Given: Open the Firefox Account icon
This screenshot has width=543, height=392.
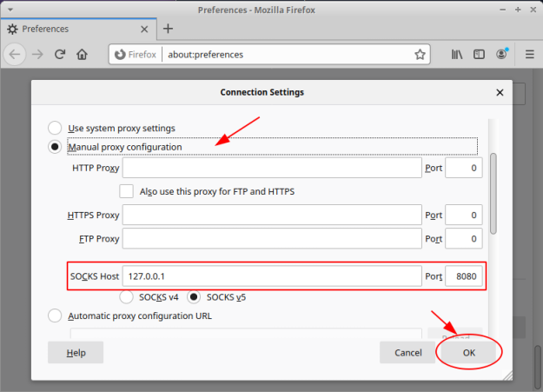Looking at the screenshot, I should (502, 54).
